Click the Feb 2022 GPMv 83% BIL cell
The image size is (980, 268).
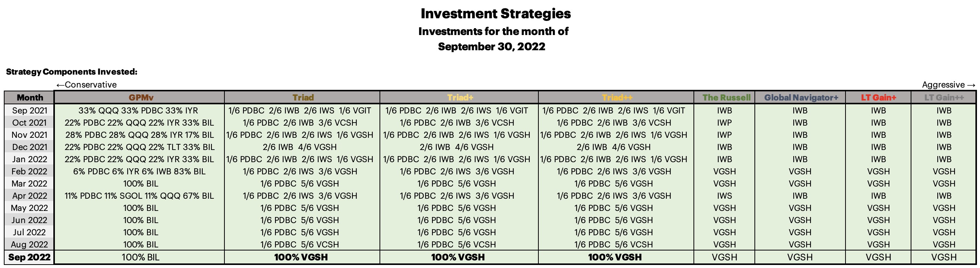point(139,171)
